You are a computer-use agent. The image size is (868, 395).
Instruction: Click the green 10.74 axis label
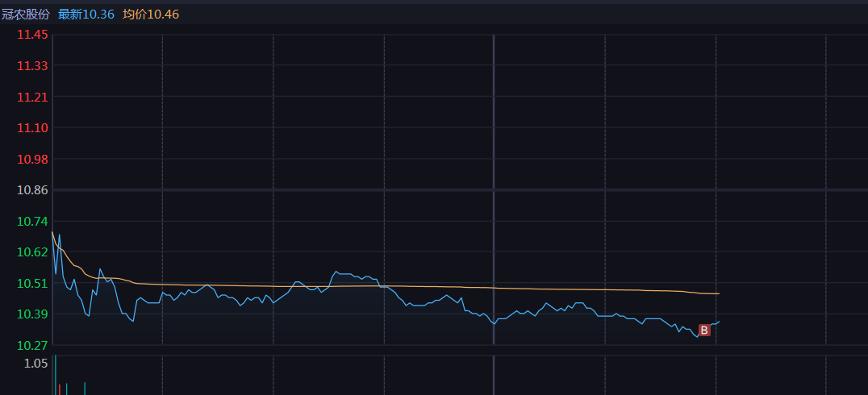pyautogui.click(x=32, y=221)
